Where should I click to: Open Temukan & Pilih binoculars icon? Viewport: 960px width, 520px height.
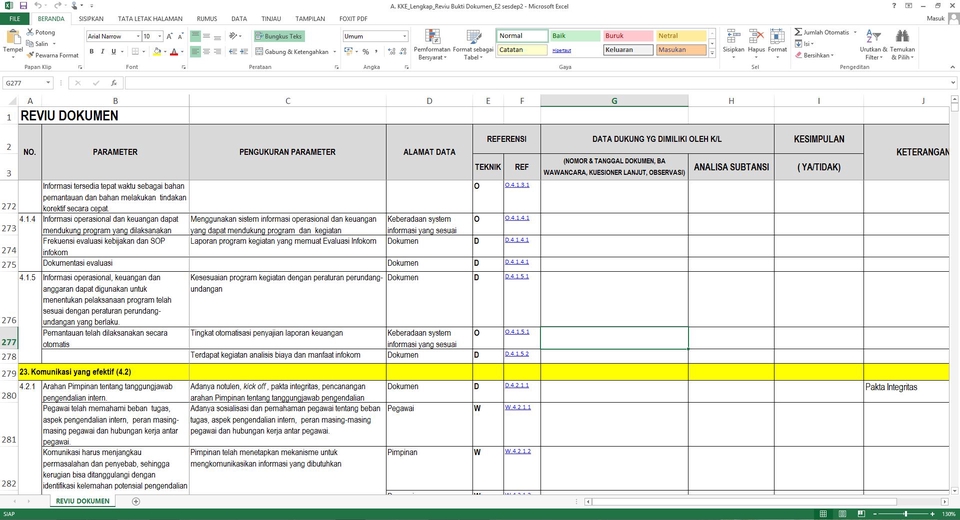tap(902, 44)
